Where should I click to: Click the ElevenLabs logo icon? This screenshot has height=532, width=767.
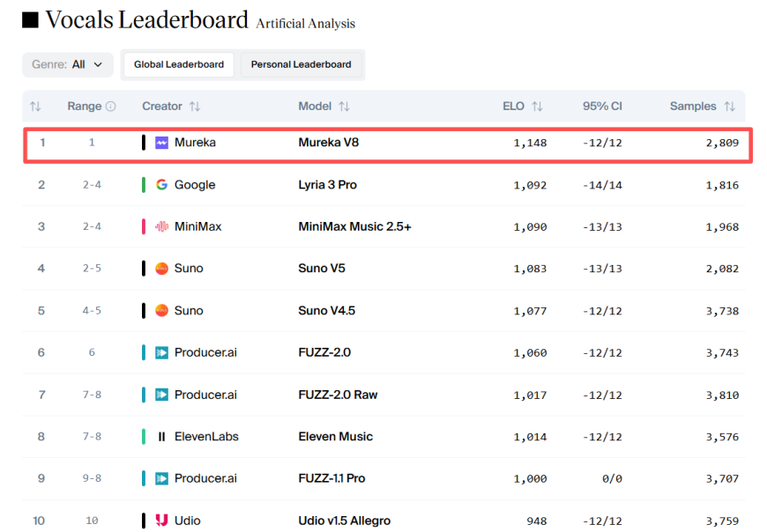pyautogui.click(x=161, y=437)
